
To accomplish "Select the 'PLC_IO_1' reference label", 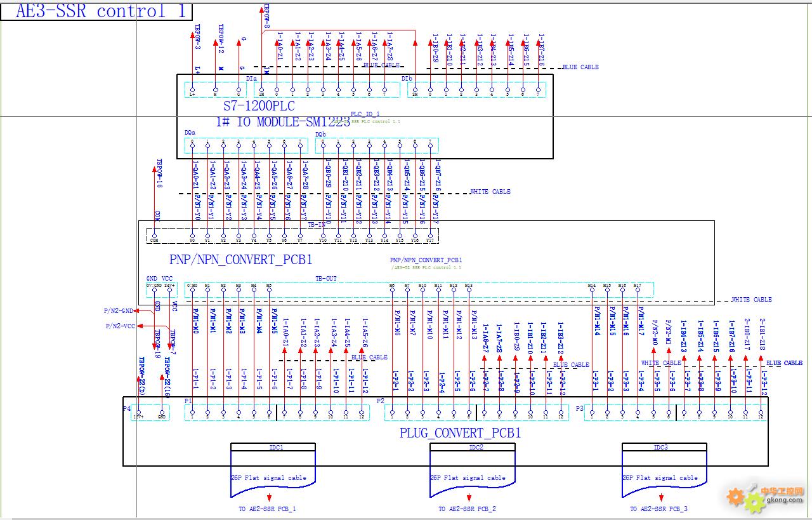I will point(365,114).
